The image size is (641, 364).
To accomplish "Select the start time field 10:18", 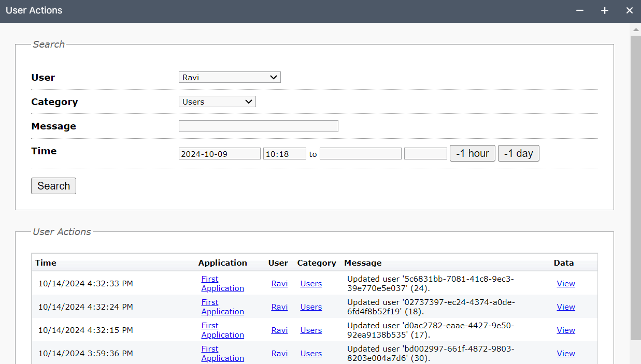I will 284,154.
